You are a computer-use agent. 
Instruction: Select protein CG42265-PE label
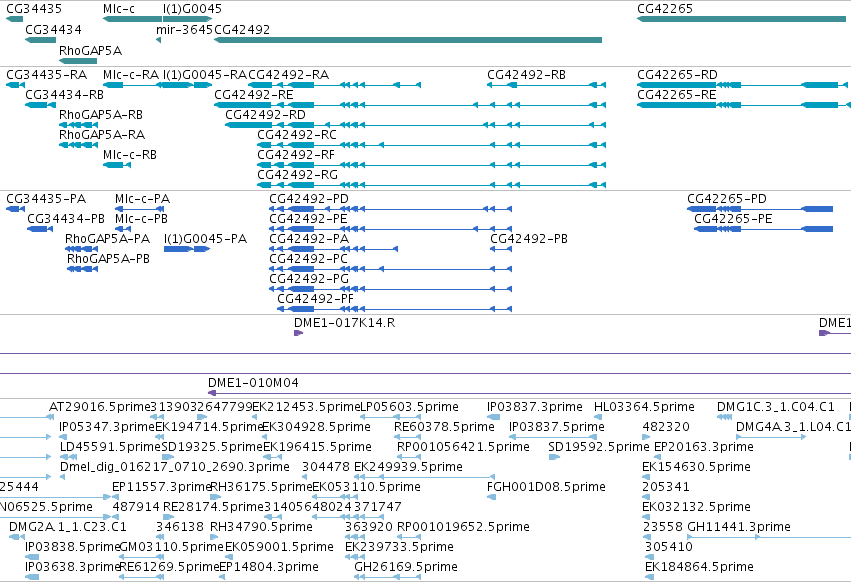tap(733, 219)
